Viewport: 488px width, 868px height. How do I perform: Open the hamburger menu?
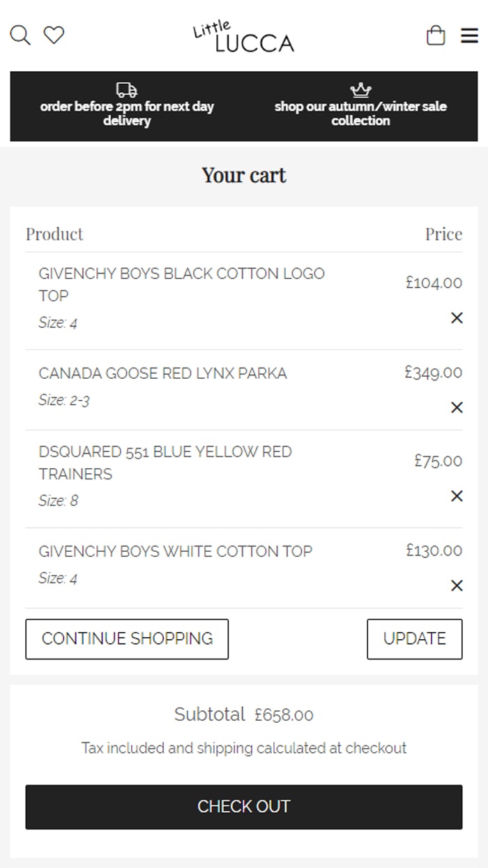pos(470,35)
